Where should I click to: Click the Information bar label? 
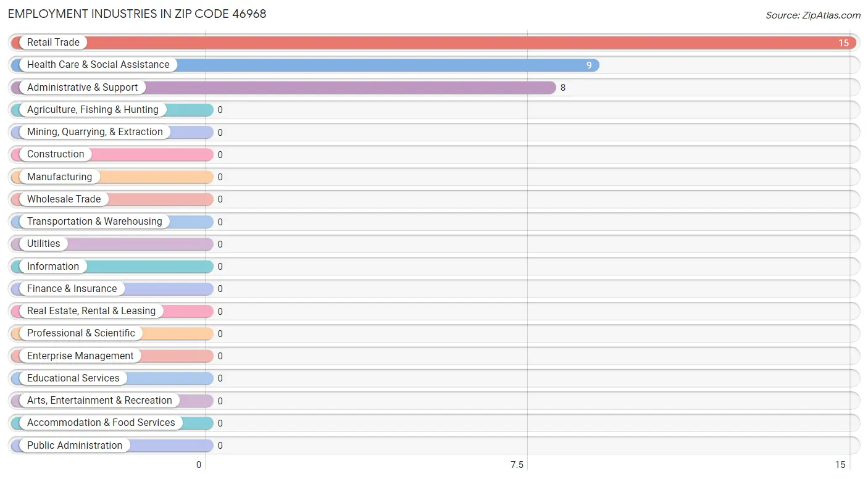tap(53, 267)
